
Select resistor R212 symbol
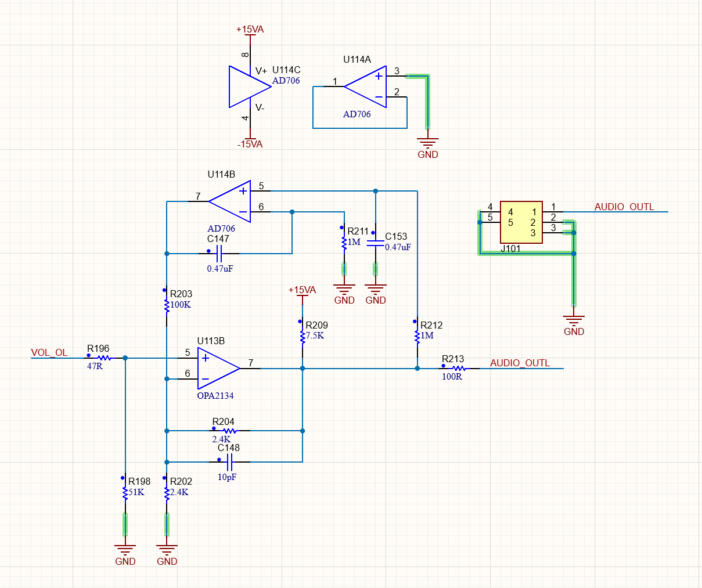[417, 337]
